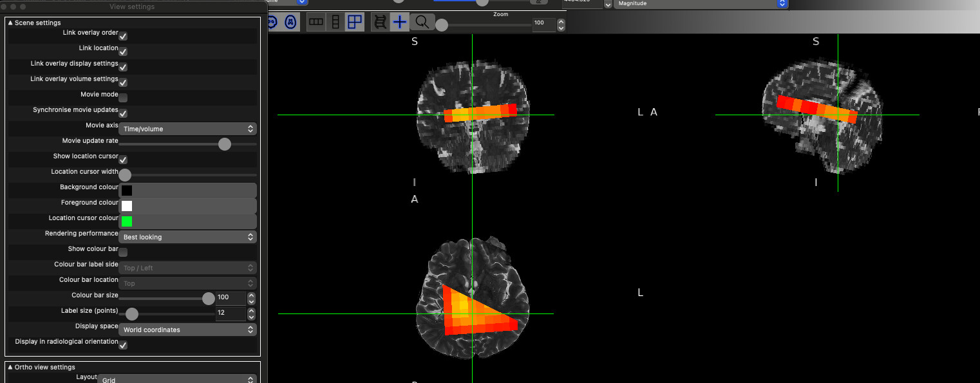
Task: Select the vertical layout icon
Action: pyautogui.click(x=335, y=22)
